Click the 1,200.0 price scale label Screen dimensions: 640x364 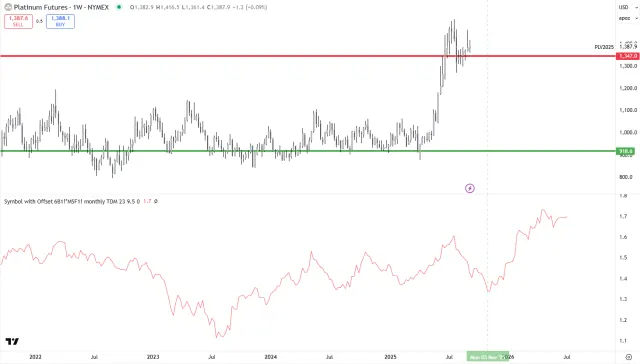pos(628,88)
